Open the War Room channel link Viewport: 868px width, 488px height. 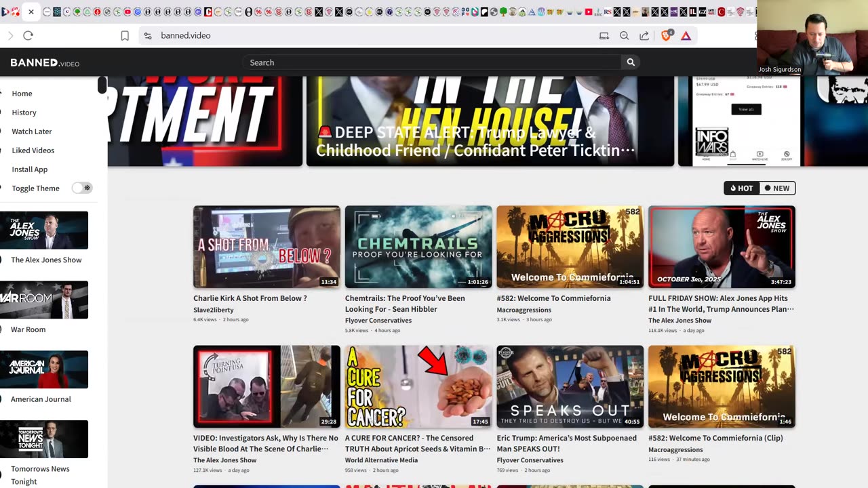(28, 329)
